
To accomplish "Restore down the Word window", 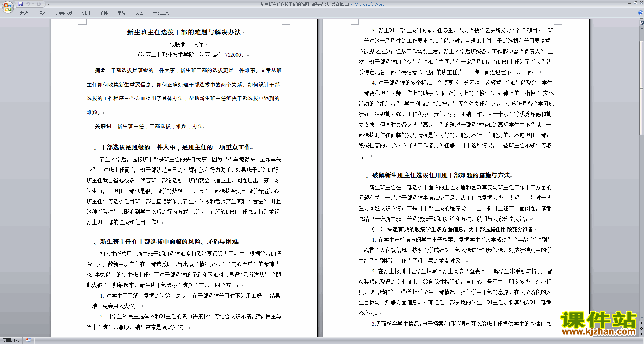I will pyautogui.click(x=635, y=3).
